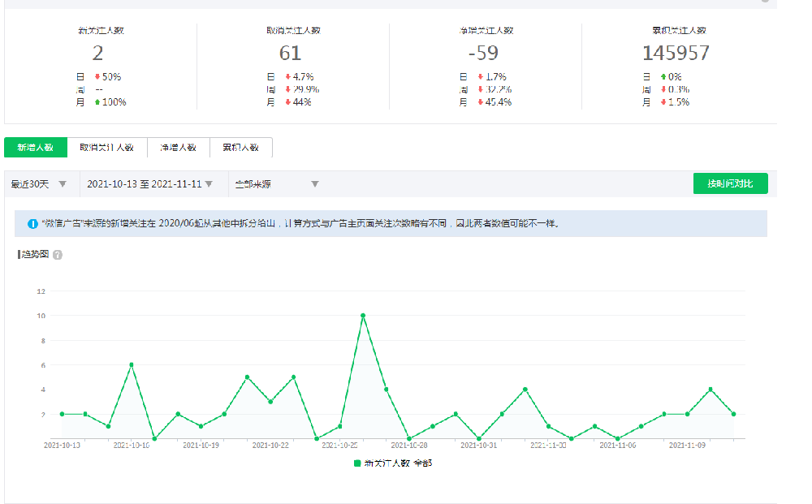Viewport: 812px width, 504px height.
Task: Click the blue info icon in notice banner
Action: pyautogui.click(x=32, y=224)
